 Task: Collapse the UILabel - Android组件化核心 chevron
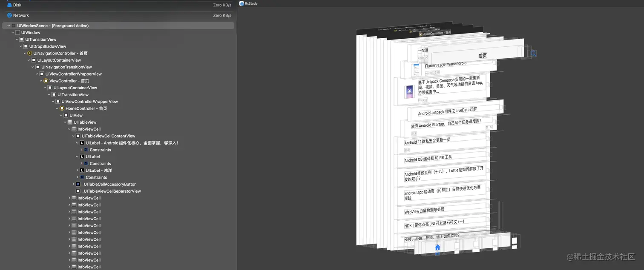[78, 143]
